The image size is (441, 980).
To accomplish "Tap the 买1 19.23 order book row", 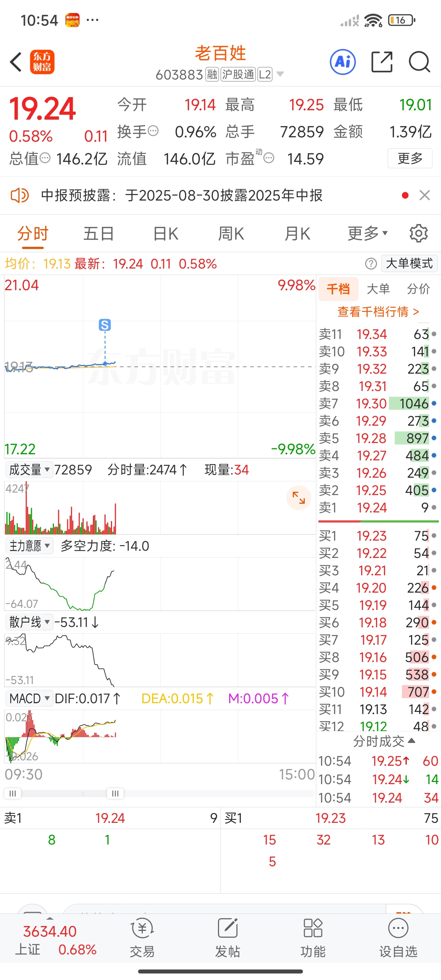I will tap(378, 536).
